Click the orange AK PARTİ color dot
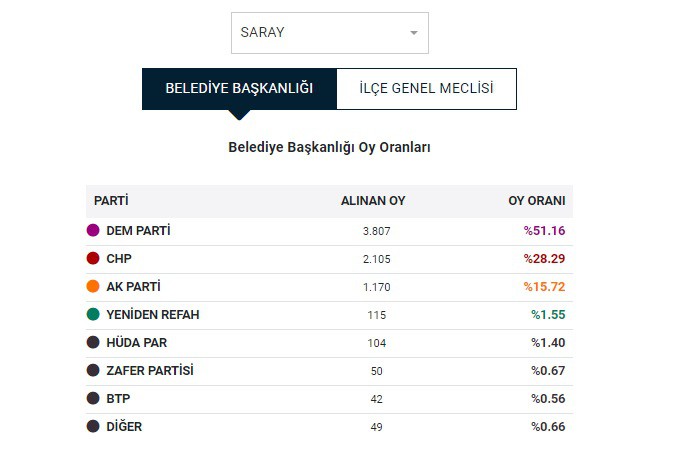This screenshot has width=690, height=473. pyautogui.click(x=93, y=286)
